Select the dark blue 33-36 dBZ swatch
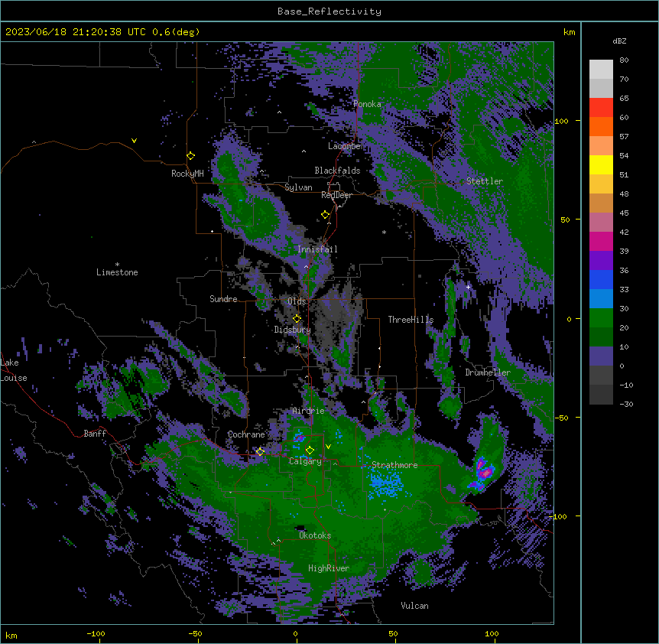The image size is (659, 644). [x=601, y=280]
